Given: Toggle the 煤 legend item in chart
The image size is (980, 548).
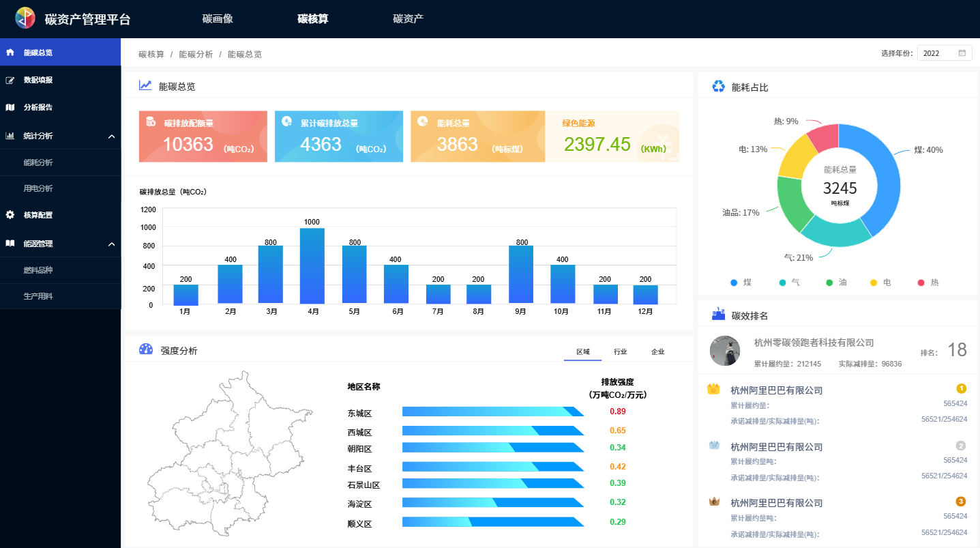Looking at the screenshot, I should (741, 283).
